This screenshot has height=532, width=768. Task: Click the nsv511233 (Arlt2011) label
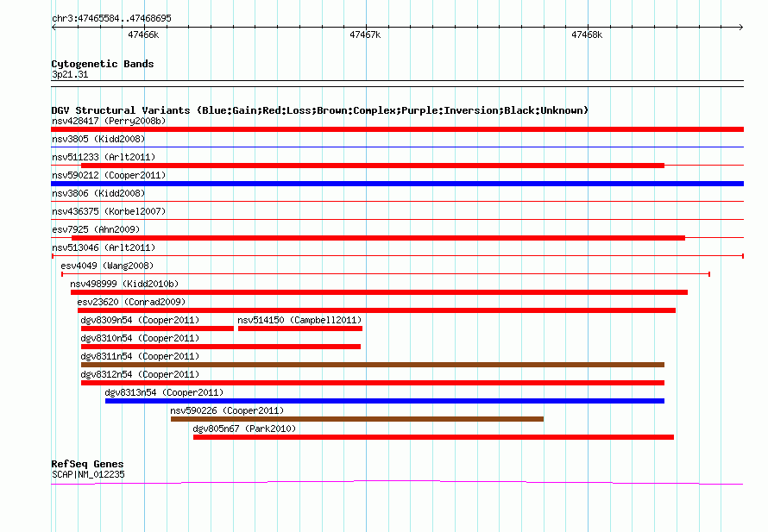pyautogui.click(x=104, y=157)
